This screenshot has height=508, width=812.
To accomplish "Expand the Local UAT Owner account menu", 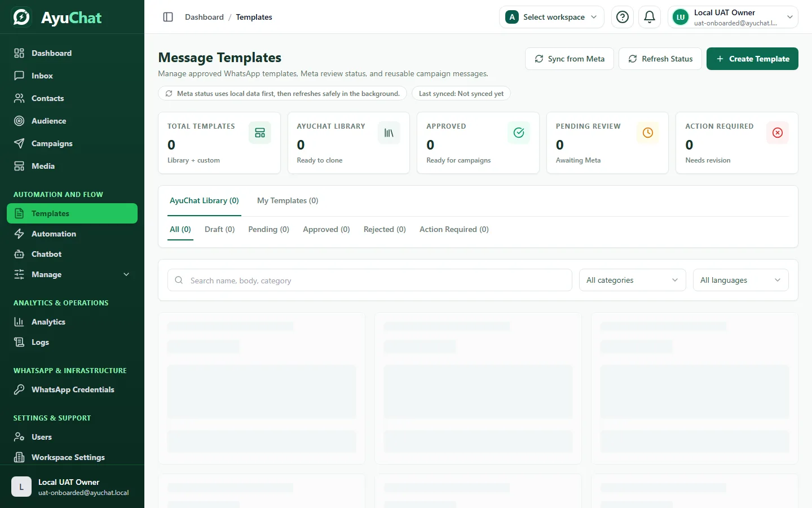I will 733,17.
